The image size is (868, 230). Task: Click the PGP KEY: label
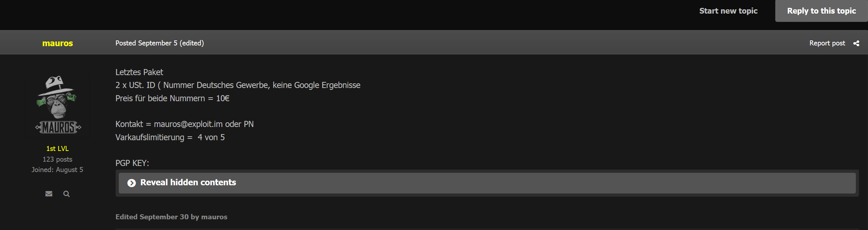tap(132, 163)
